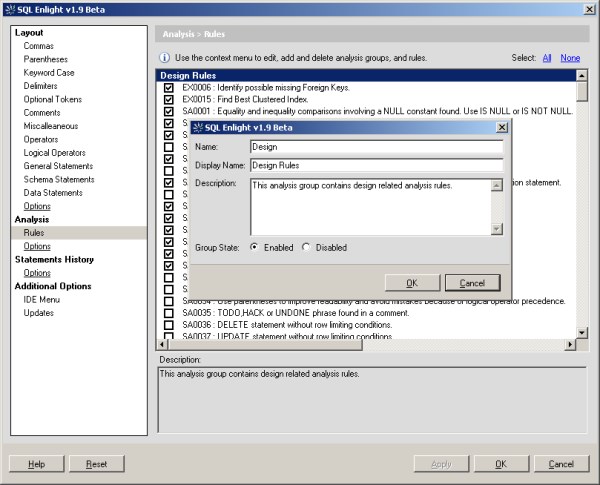Viewport: 600px width, 485px height.
Task: Open the Delimiters layout page
Action: (x=41, y=86)
